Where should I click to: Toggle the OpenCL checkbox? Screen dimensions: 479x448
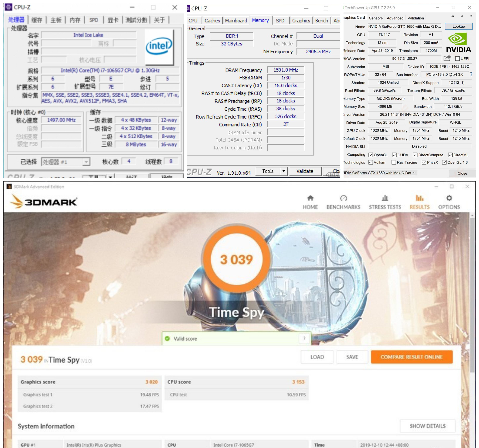coord(371,155)
